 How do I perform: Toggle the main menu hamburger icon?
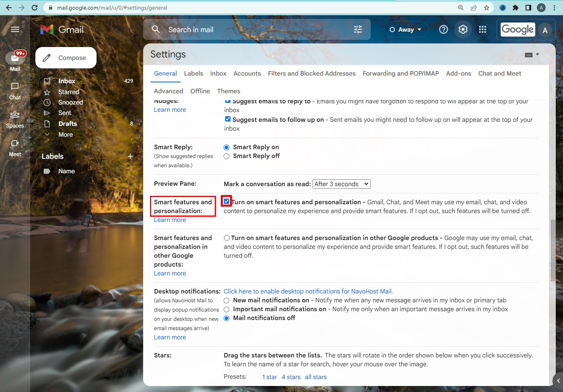(x=15, y=29)
